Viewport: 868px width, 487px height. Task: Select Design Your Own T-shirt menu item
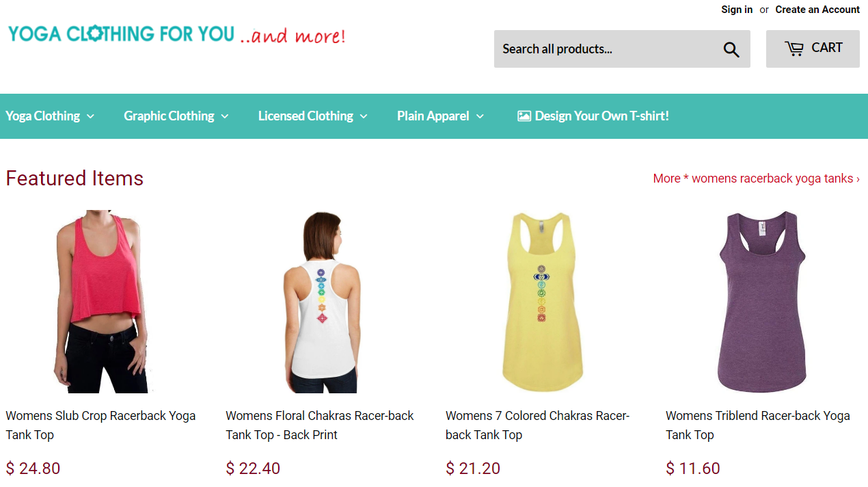click(593, 116)
